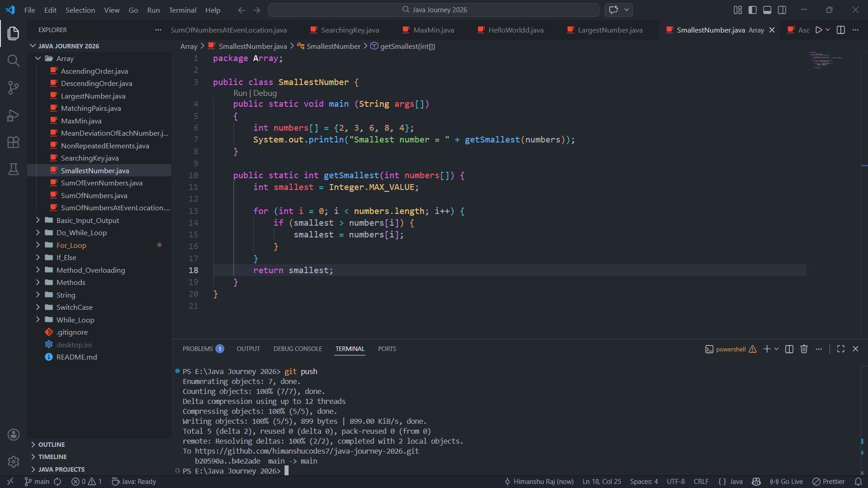Split the editor to the right
The width and height of the screenshot is (868, 488).
pos(841,30)
